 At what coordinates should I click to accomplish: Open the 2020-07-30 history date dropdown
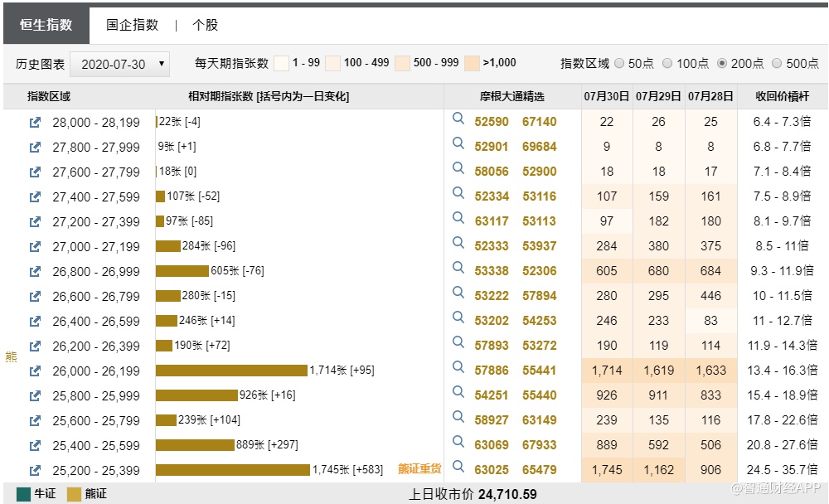[x=120, y=64]
